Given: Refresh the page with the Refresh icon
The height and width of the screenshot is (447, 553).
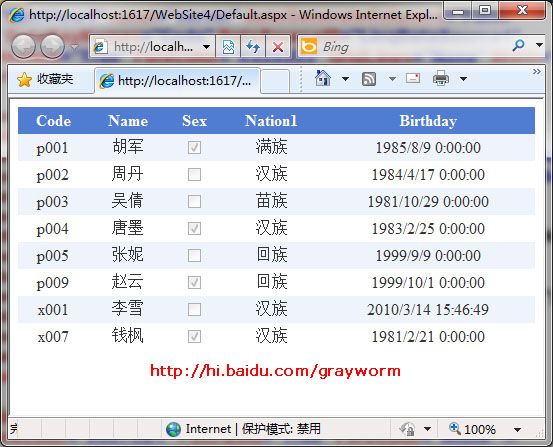Looking at the screenshot, I should (253, 47).
